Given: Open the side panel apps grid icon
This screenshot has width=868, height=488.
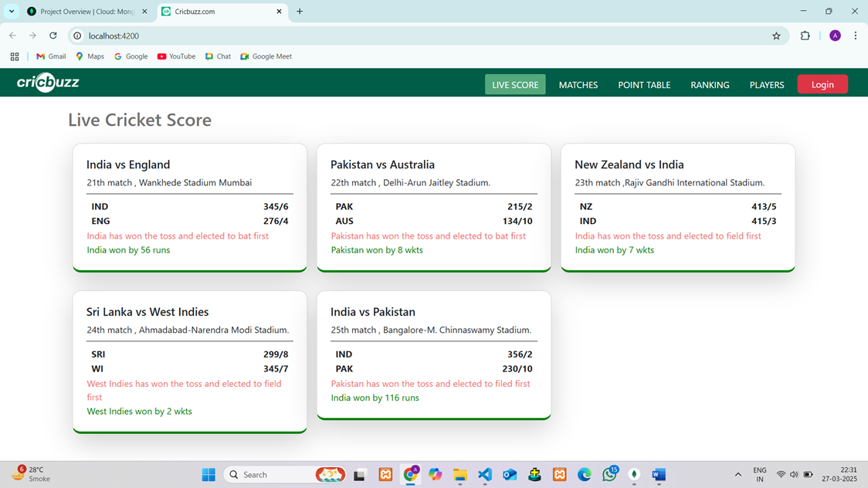Looking at the screenshot, I should coord(14,56).
